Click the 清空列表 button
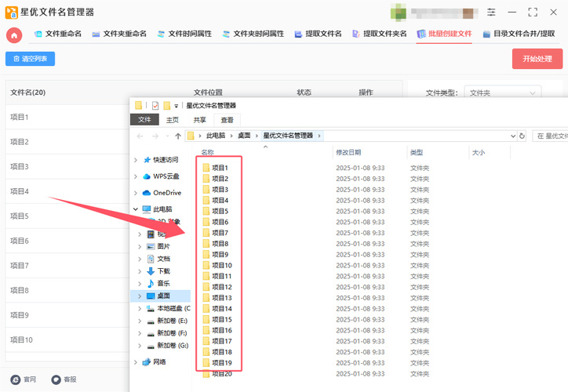This screenshot has height=392, width=568. (30, 59)
